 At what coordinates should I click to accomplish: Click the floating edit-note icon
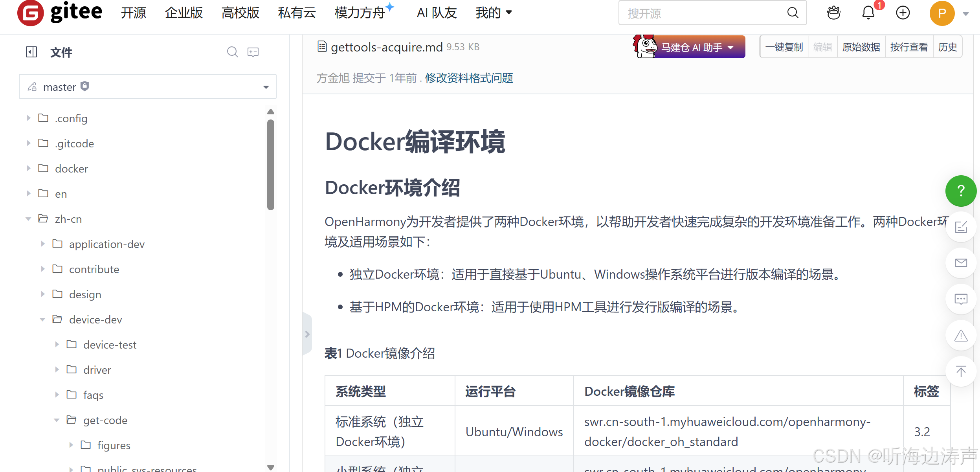tap(961, 227)
